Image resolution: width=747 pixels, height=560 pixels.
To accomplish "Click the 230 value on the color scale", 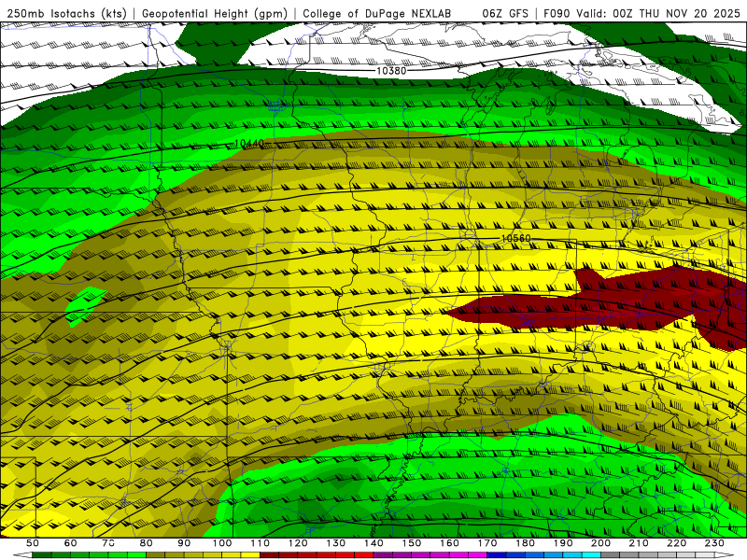I will tap(714, 543).
